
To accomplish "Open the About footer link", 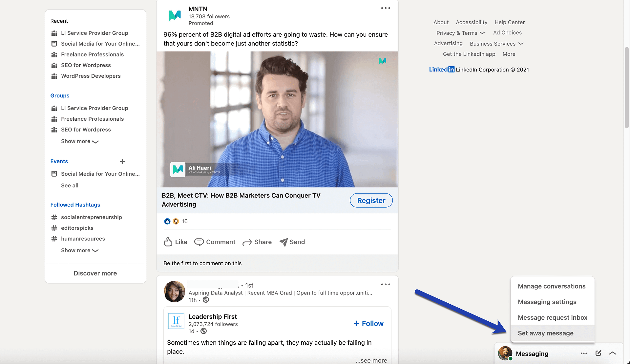I will coord(441,22).
